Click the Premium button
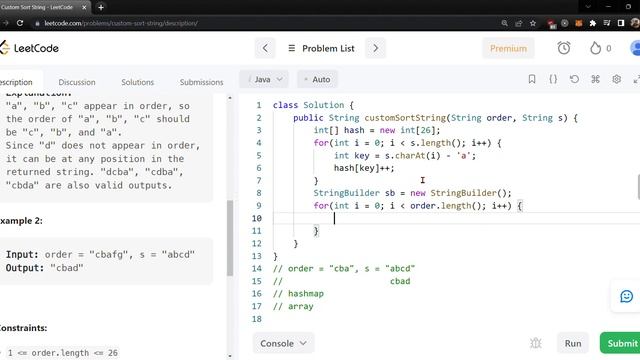Image resolution: width=640 pixels, height=360 pixels. 508,48
